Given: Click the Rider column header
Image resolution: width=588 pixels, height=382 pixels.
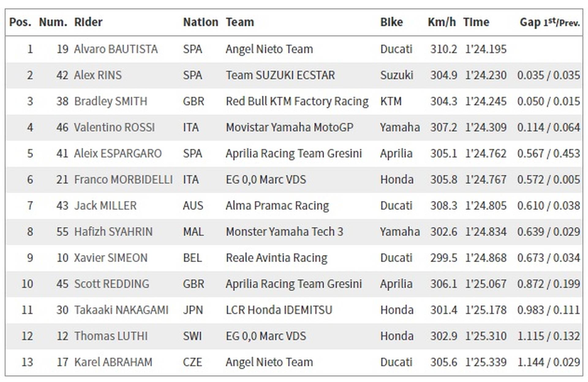Looking at the screenshot, I should tap(88, 22).
